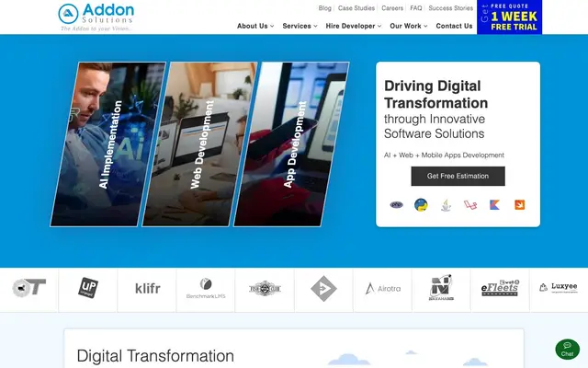
Task: Open the green Chat bubble
Action: (x=567, y=350)
